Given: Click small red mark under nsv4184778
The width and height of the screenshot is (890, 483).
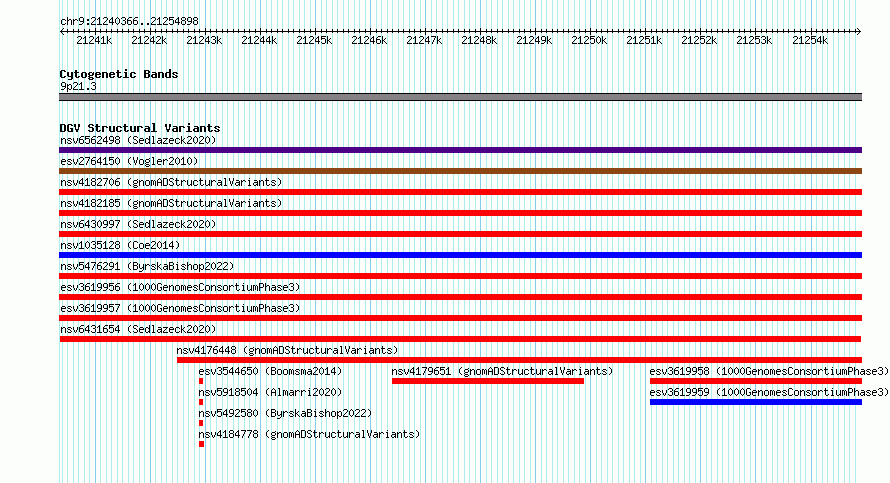Looking at the screenshot, I should click(201, 444).
